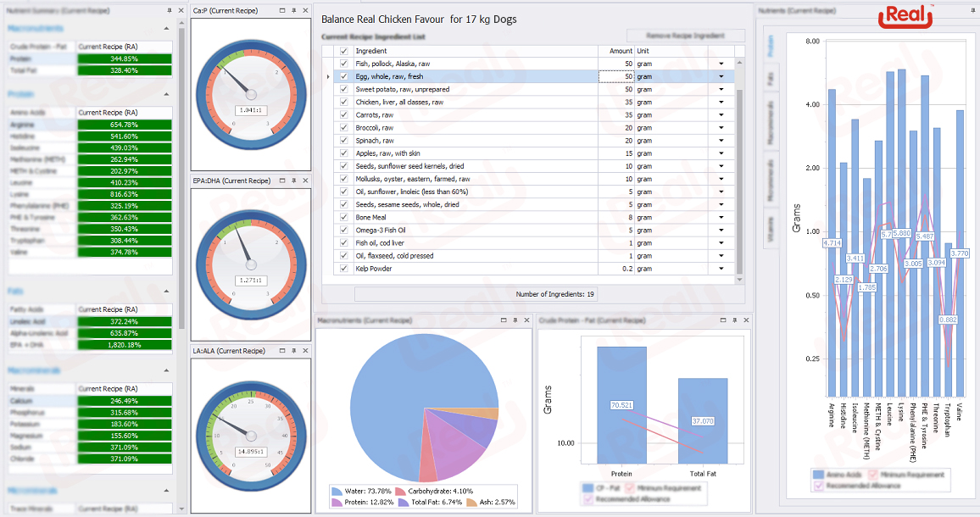
Task: Open unit dropdown for Egg, whole, raw
Action: point(722,76)
